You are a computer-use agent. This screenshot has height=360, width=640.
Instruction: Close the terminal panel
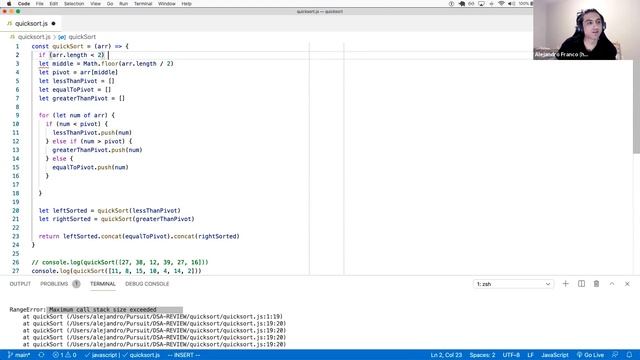[x=627, y=284]
